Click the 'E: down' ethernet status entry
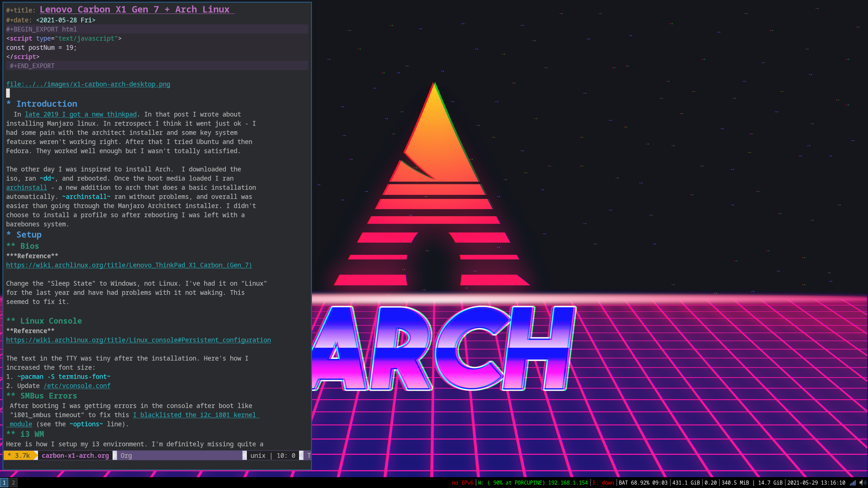Screen dimensions: 868x488 click(603, 483)
